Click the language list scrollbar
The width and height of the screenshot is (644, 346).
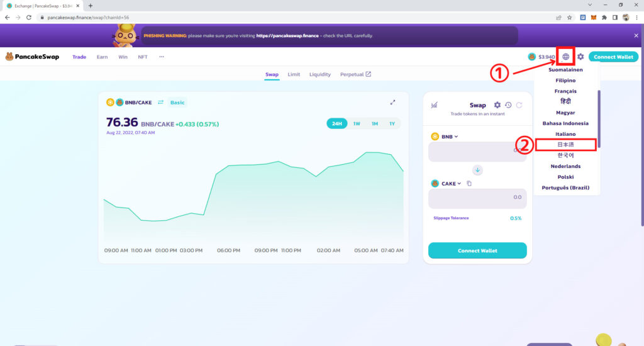pyautogui.click(x=599, y=119)
